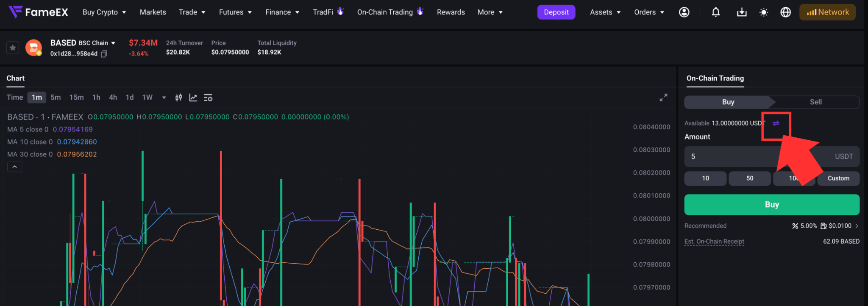Expand chart to fullscreen
The image size is (868, 306).
[x=663, y=97]
